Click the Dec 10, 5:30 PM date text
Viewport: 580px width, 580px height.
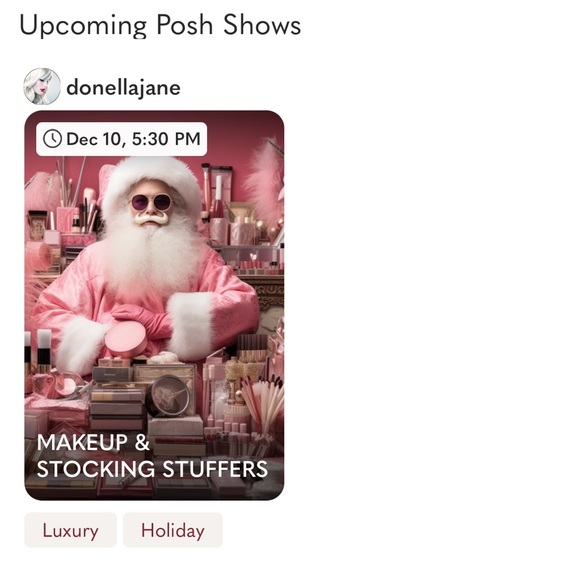point(134,139)
